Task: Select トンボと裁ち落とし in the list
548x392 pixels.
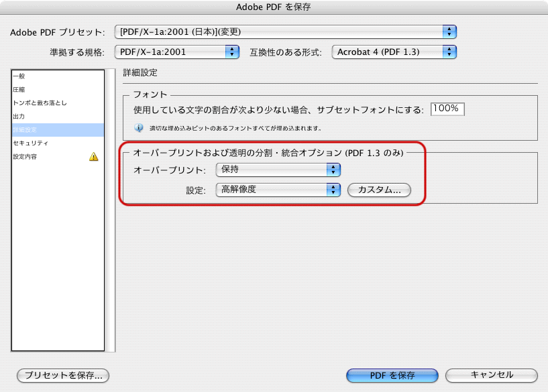Action: tap(58, 103)
